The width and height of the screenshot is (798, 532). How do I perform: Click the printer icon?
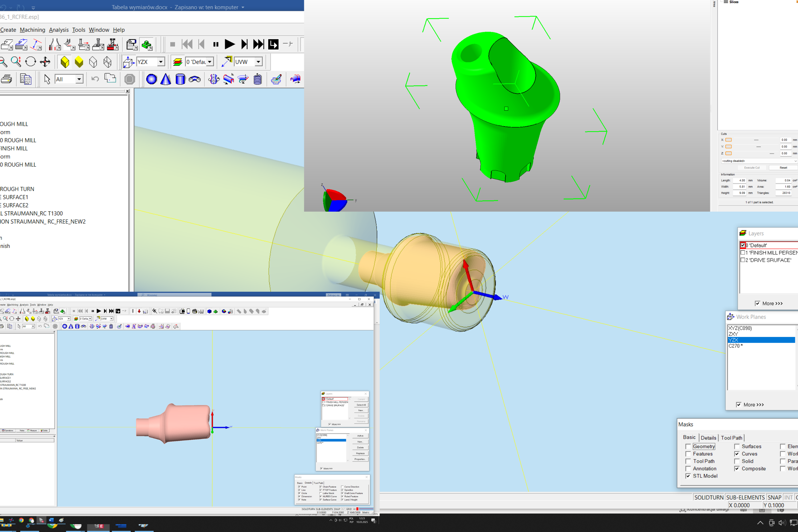6,79
